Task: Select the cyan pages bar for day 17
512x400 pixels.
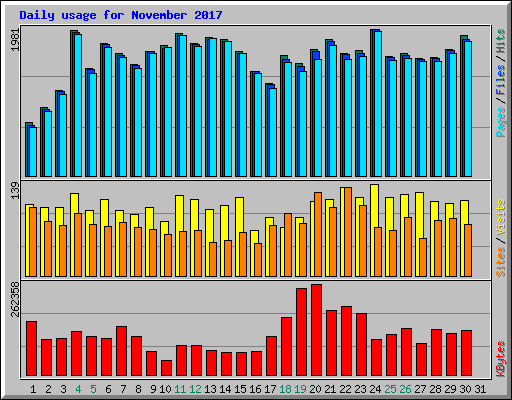Action: click(273, 132)
